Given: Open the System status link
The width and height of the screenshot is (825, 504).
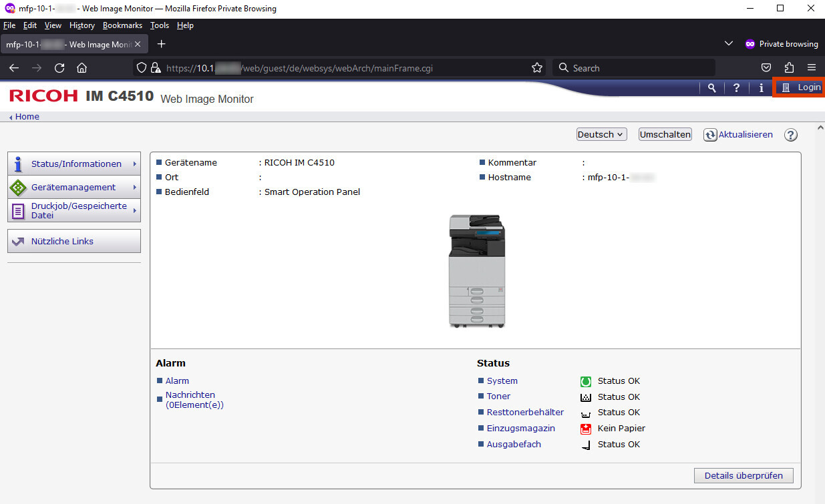Looking at the screenshot, I should (502, 381).
